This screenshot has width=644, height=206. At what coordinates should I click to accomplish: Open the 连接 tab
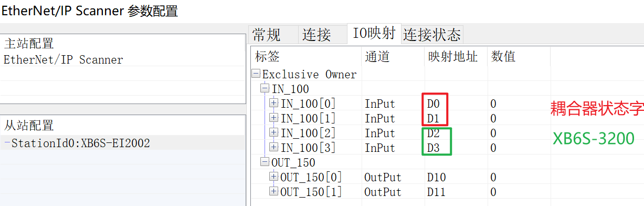coord(323,35)
